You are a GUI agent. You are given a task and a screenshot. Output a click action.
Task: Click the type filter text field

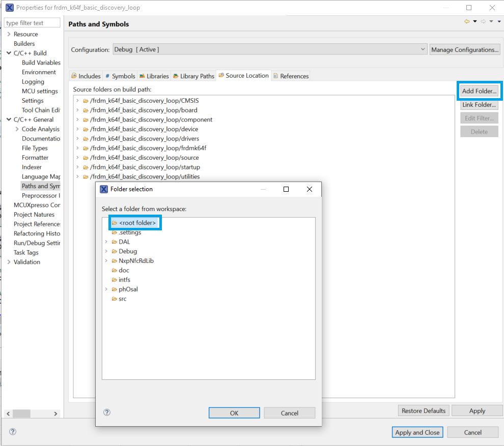pos(32,23)
